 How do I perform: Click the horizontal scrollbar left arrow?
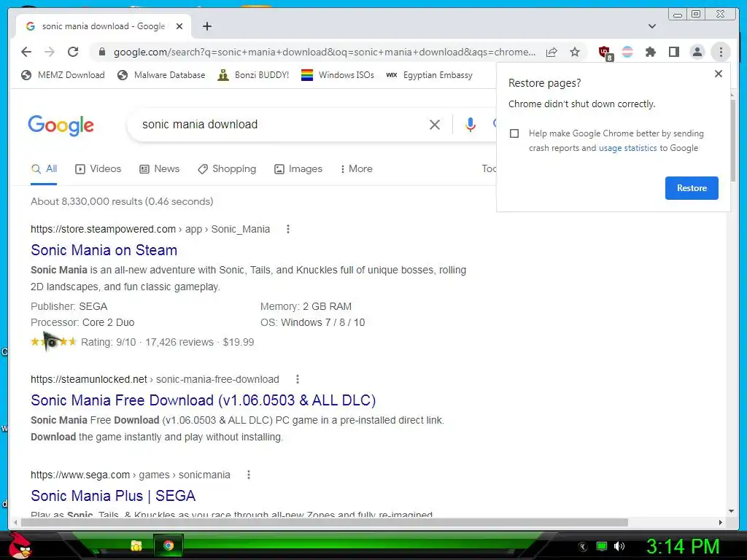click(x=15, y=522)
